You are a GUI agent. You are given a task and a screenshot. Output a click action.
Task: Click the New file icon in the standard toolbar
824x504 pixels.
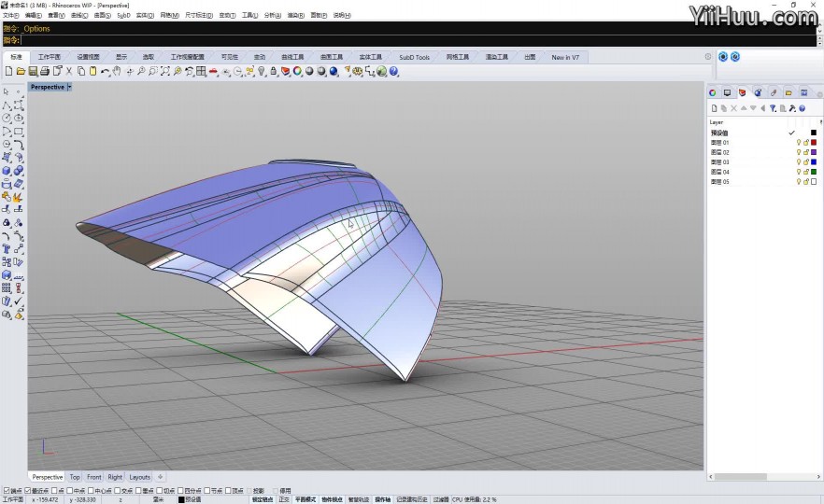(x=8, y=71)
